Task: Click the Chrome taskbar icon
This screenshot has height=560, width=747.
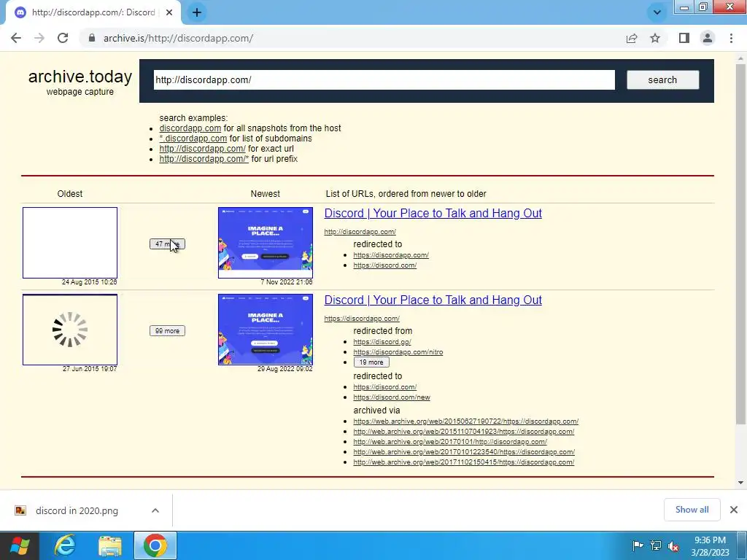Action: click(x=155, y=545)
